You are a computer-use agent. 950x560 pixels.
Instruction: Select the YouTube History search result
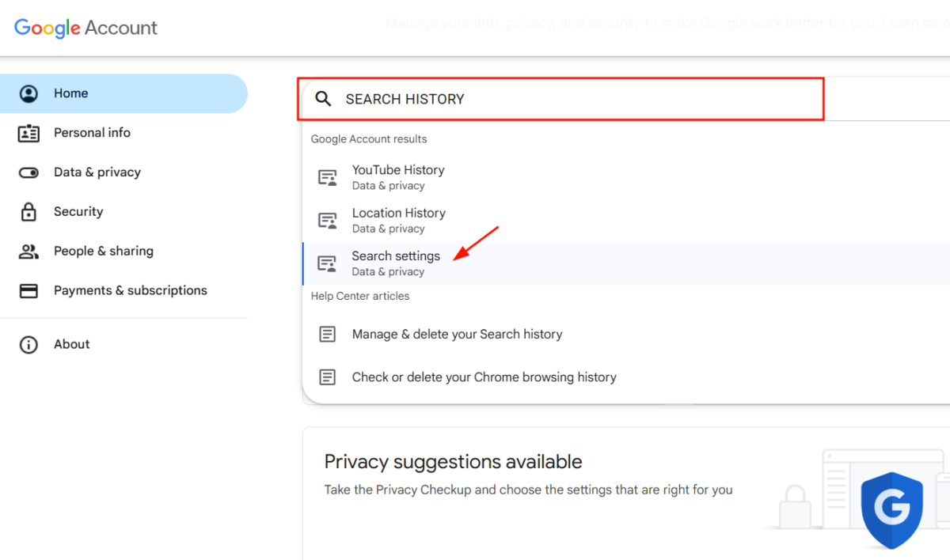point(626,177)
